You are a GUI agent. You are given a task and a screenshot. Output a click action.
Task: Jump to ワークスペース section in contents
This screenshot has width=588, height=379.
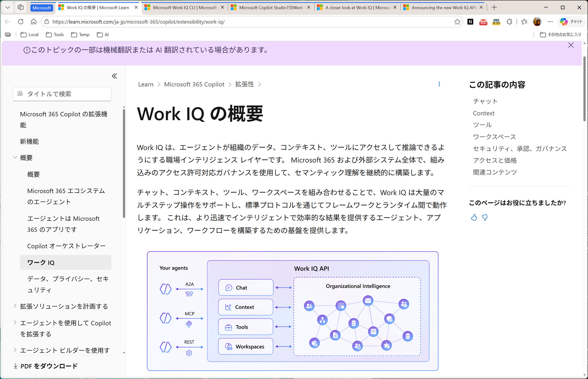(494, 137)
